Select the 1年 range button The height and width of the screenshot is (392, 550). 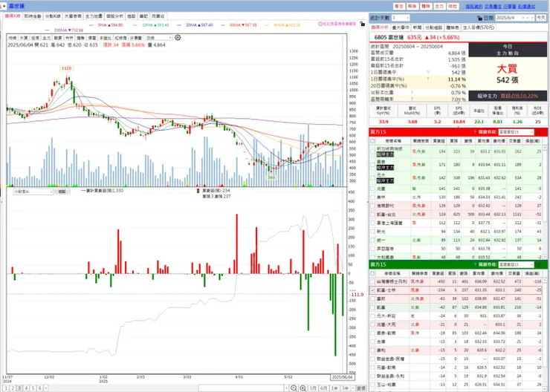coord(334,388)
